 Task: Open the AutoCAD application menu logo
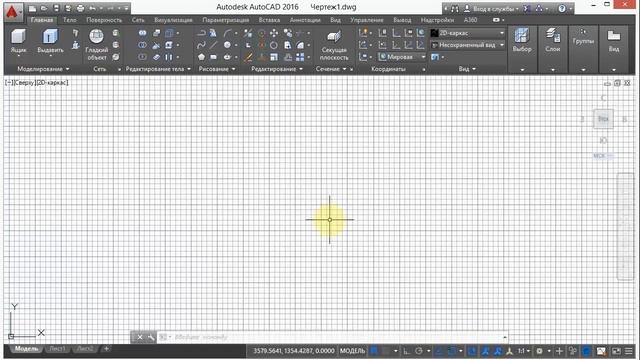(12, 12)
